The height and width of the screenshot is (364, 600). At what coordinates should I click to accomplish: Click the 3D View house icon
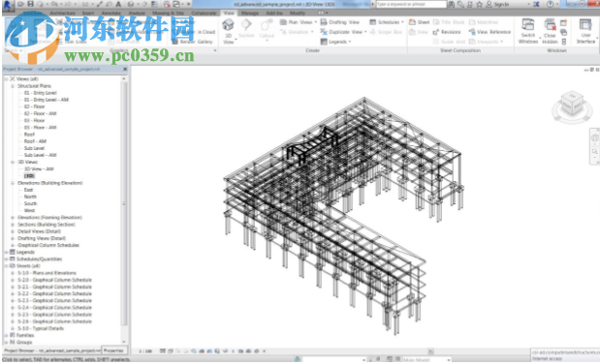coord(228,25)
